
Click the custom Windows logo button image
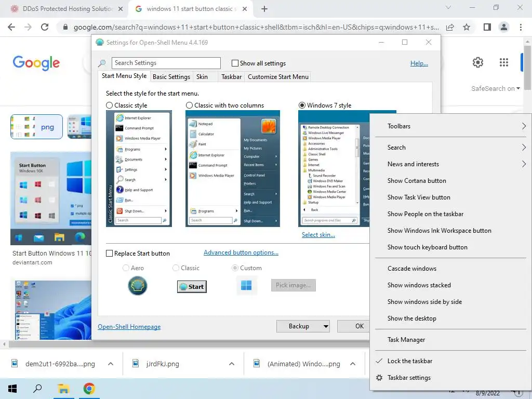pyautogui.click(x=246, y=285)
